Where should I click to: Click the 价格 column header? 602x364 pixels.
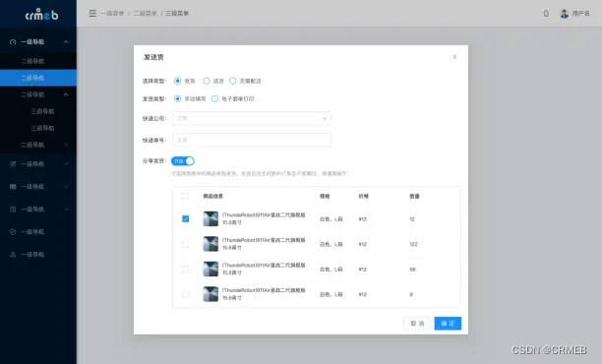364,196
